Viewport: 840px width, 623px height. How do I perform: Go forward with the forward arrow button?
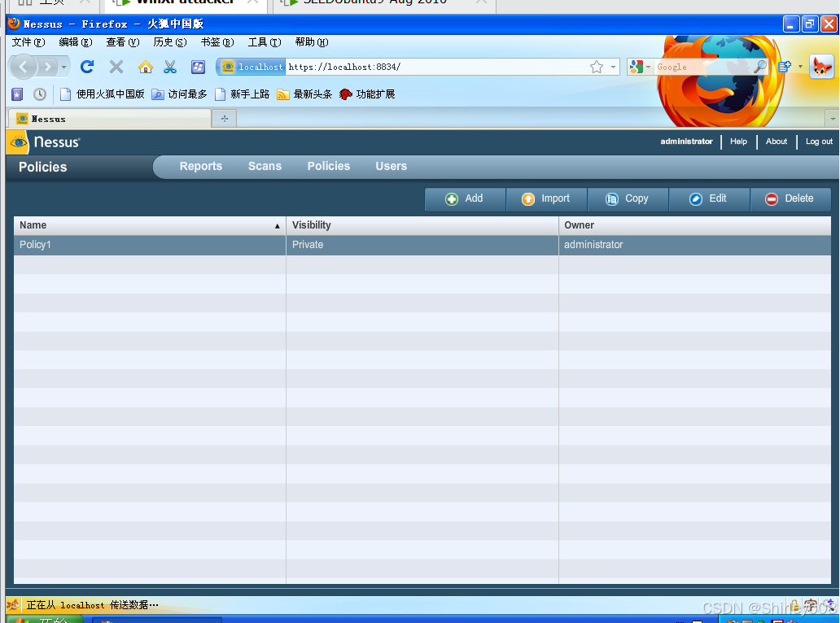coord(48,67)
